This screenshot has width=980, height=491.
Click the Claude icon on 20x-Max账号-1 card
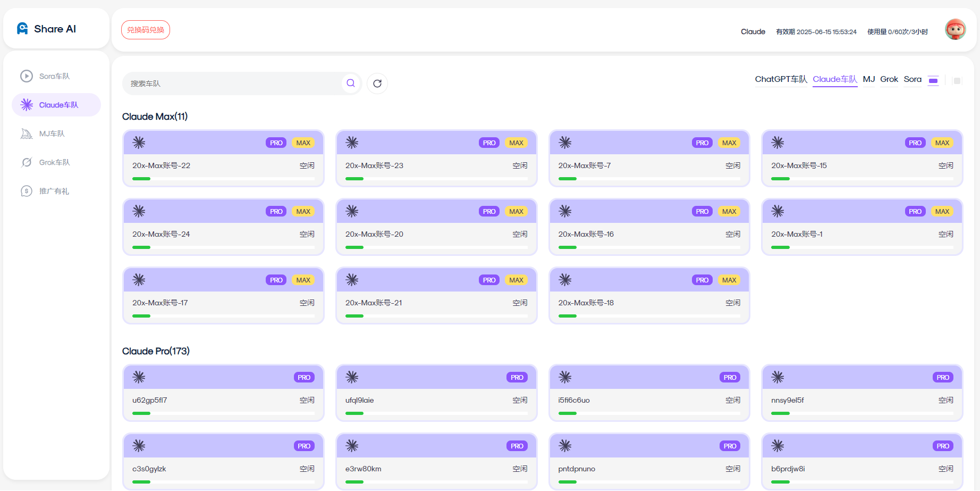pos(778,211)
